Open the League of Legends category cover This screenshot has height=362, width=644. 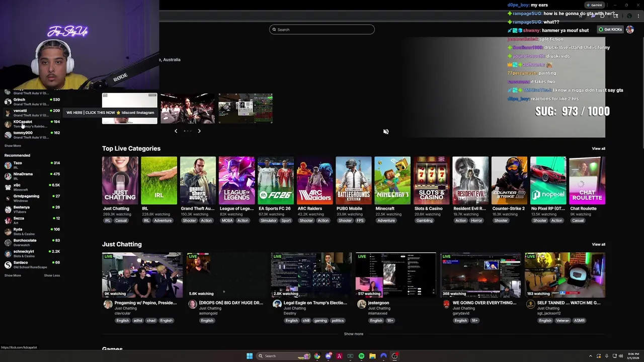pyautogui.click(x=237, y=180)
